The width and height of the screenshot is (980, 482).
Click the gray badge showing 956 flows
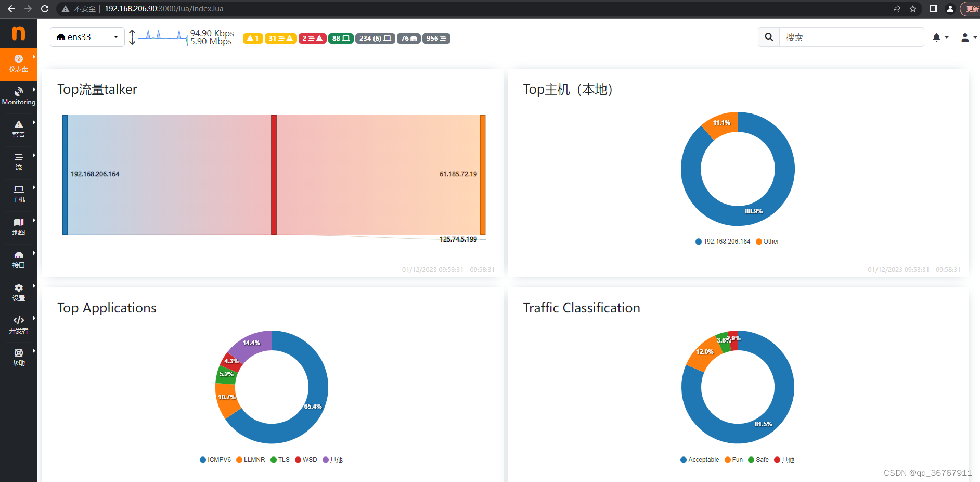[436, 39]
